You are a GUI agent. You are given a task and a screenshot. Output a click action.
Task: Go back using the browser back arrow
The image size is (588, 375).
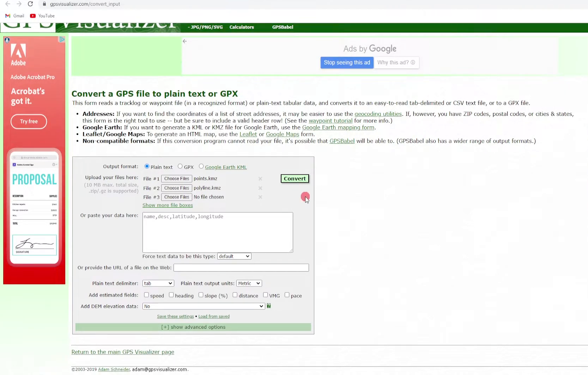coord(8,4)
